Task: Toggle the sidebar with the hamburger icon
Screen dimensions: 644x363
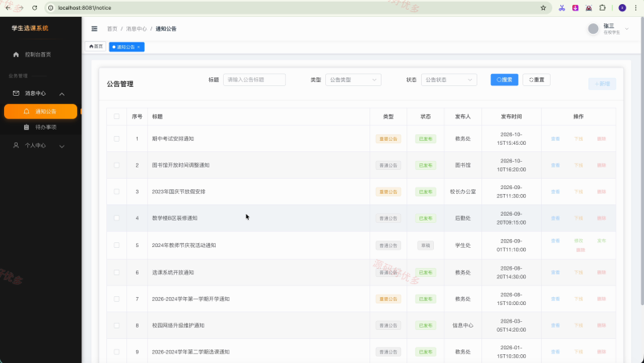Action: point(94,29)
